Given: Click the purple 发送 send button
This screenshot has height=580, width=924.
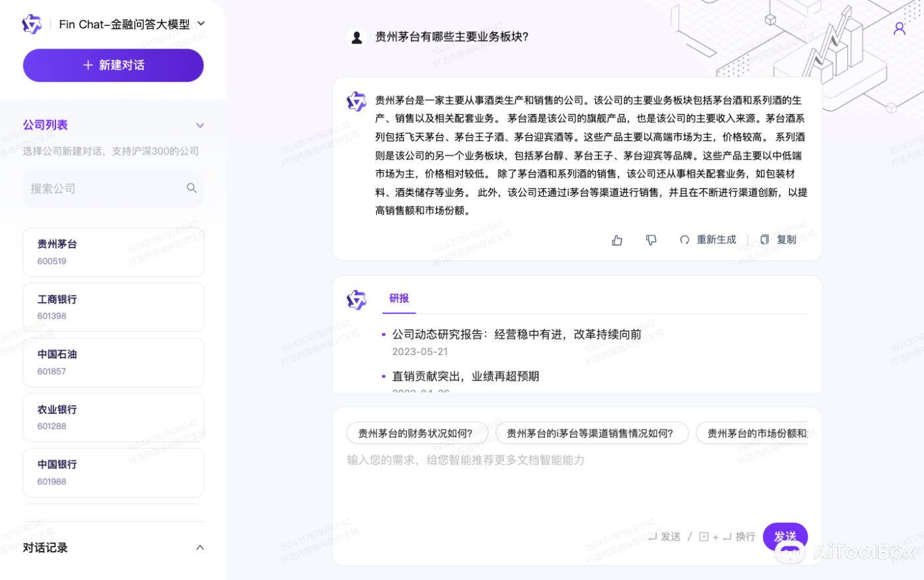Looking at the screenshot, I should coord(785,536).
